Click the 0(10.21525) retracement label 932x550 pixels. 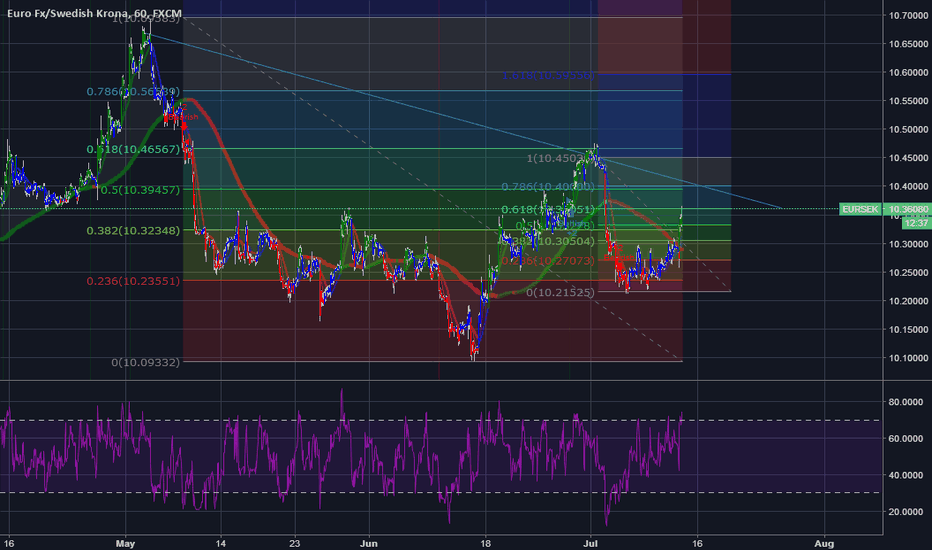(x=560, y=292)
